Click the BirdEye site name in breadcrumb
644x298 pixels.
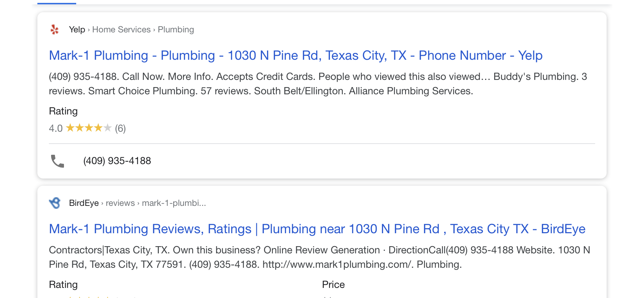click(84, 203)
